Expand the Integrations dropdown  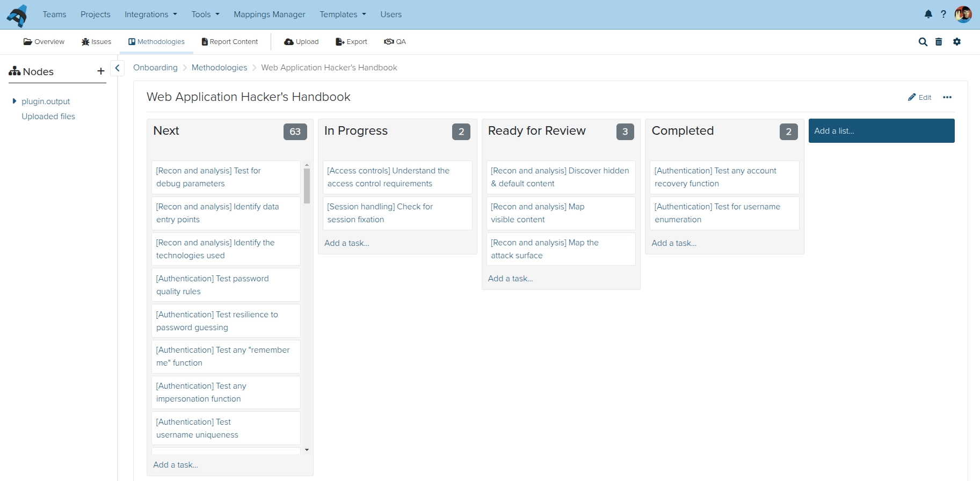tap(151, 14)
